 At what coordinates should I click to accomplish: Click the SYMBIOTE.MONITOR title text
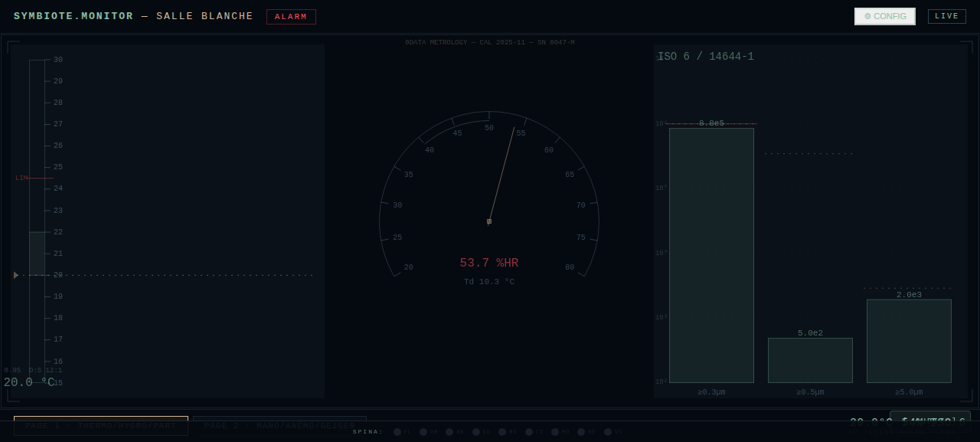pos(73,16)
